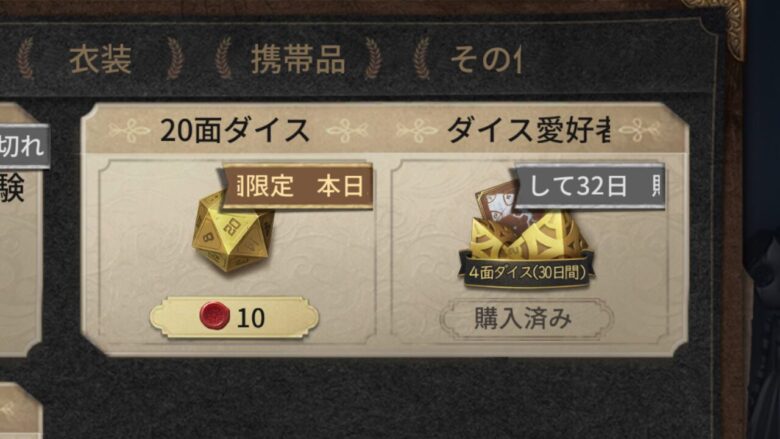
Task: Select the 20面ダイス title header
Action: pyautogui.click(x=234, y=130)
